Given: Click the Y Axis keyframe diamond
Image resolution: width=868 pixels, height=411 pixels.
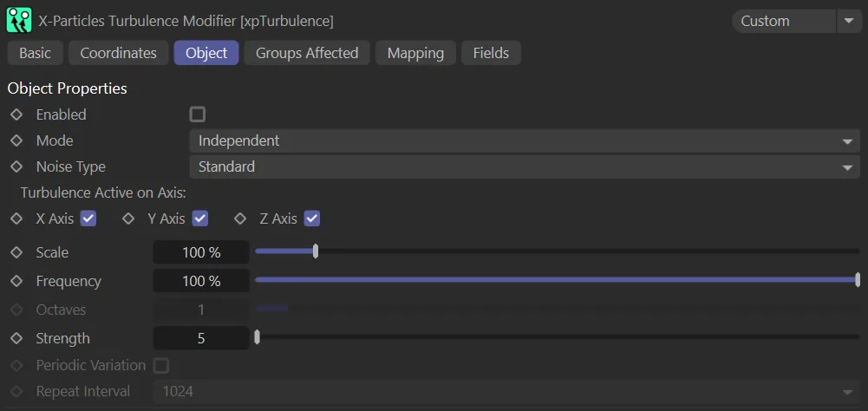Looking at the screenshot, I should (x=128, y=219).
